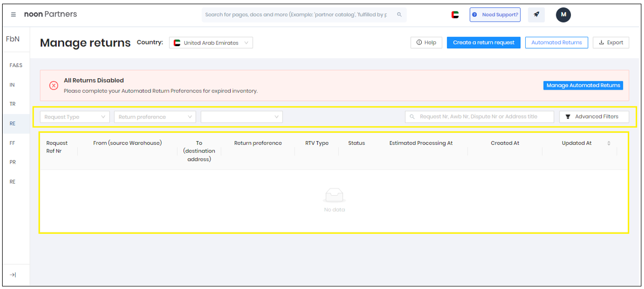The height and width of the screenshot is (289, 644).
Task: Click the All Returns Disabled heading
Action: click(94, 80)
